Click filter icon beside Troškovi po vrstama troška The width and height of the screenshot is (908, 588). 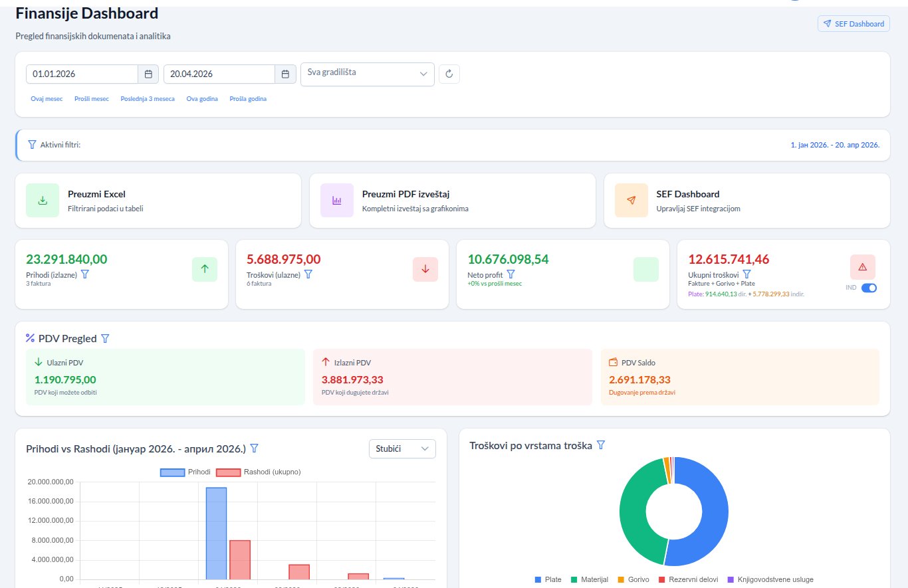[601, 445]
